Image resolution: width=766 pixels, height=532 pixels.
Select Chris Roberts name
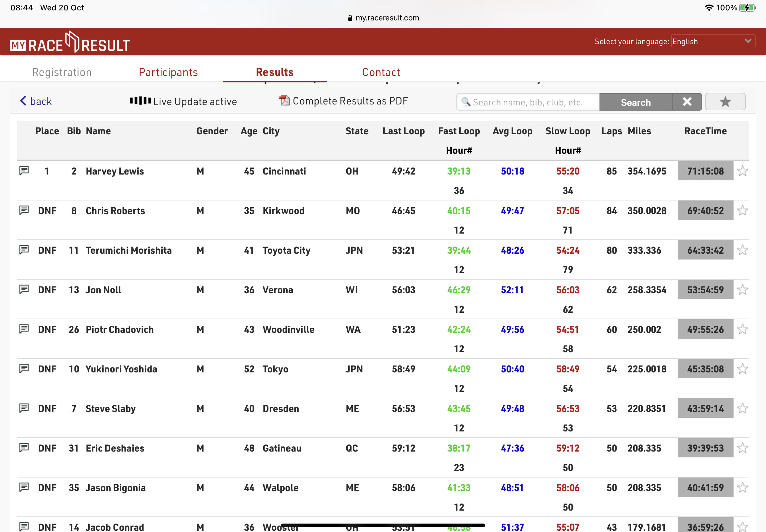click(115, 211)
